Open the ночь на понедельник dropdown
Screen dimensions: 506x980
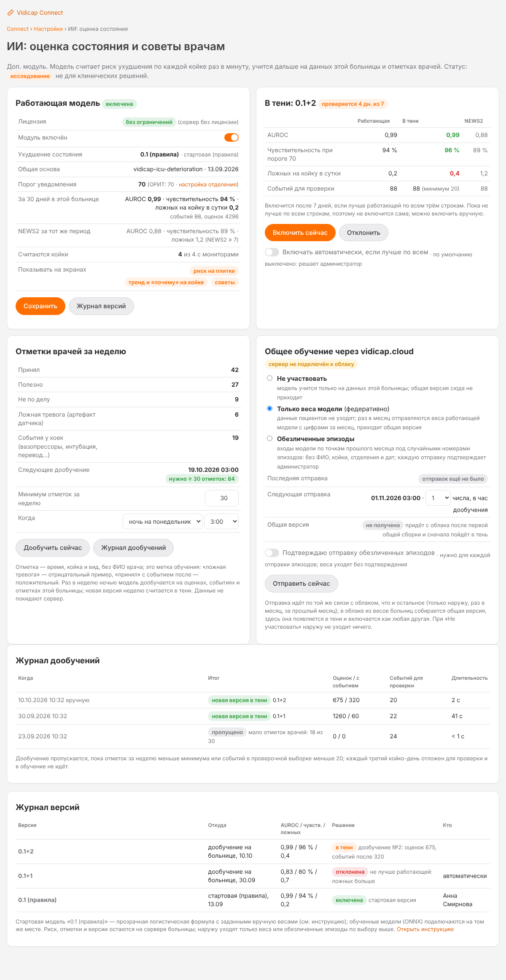point(163,522)
